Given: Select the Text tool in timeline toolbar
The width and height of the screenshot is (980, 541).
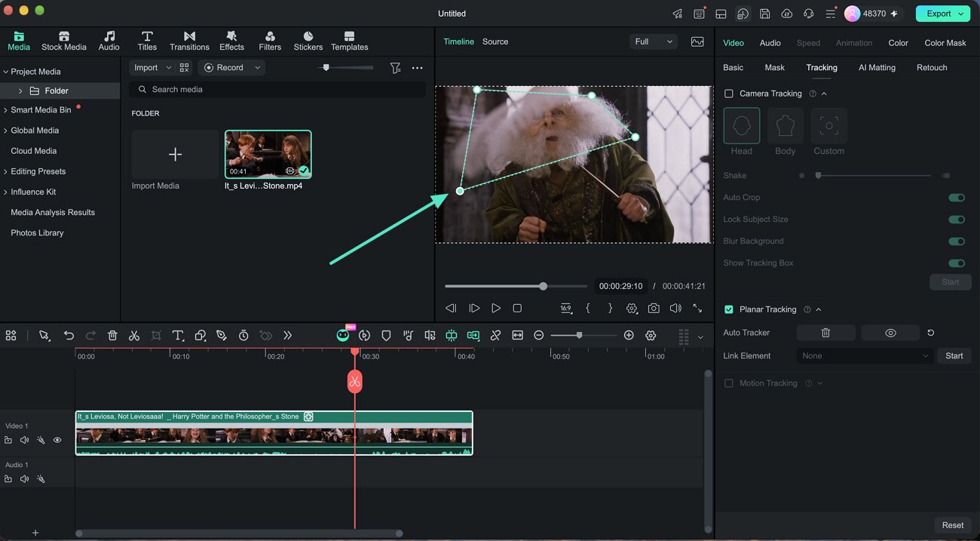Looking at the screenshot, I should pos(178,336).
